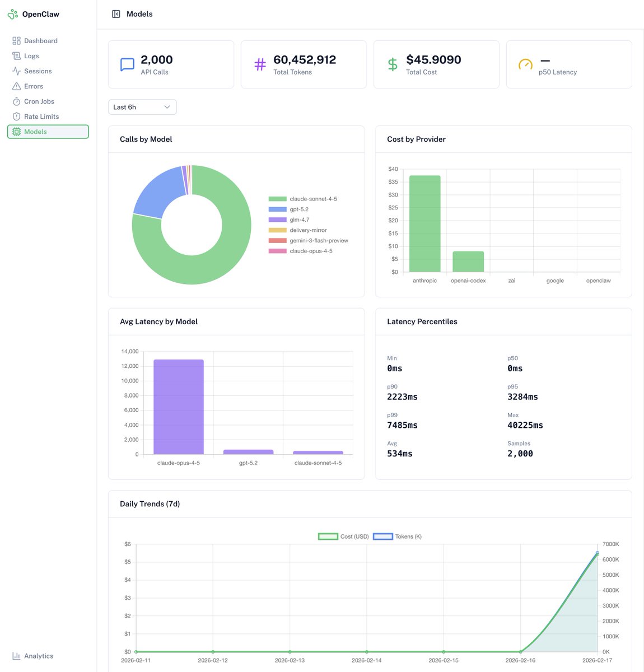Open the Dashboard section from sidebar

(40, 40)
